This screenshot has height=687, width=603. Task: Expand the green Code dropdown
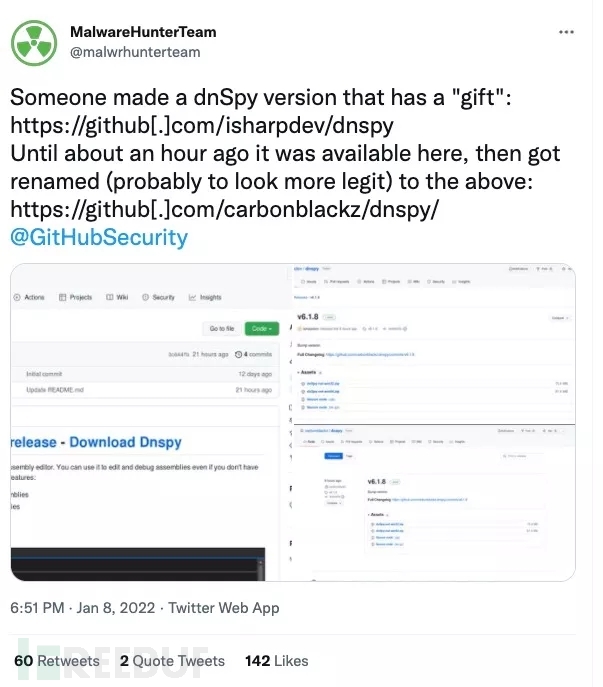261,328
